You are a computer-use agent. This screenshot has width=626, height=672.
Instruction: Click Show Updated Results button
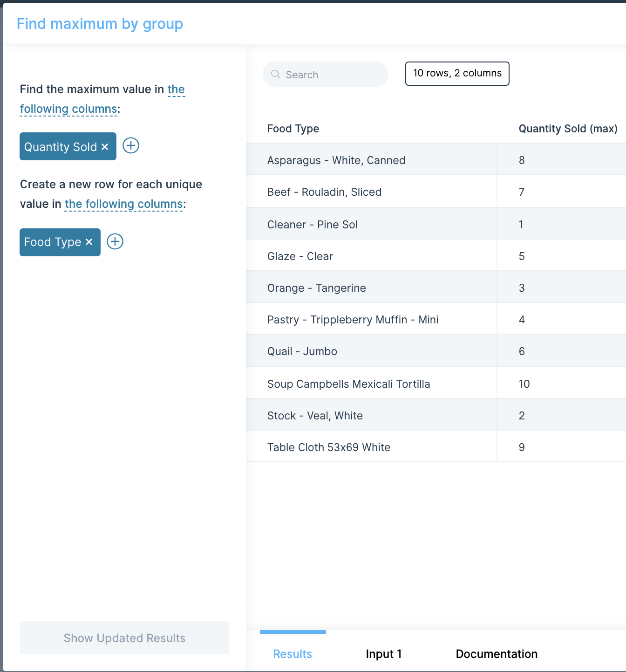point(124,638)
